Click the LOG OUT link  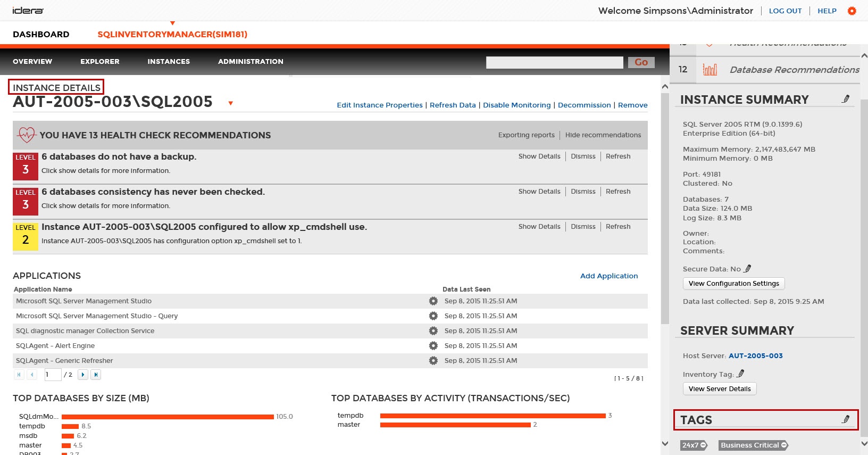click(x=785, y=11)
